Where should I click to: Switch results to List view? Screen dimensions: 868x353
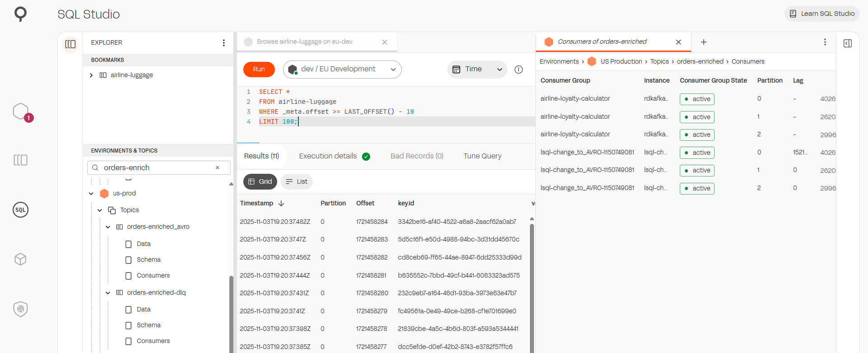(297, 181)
